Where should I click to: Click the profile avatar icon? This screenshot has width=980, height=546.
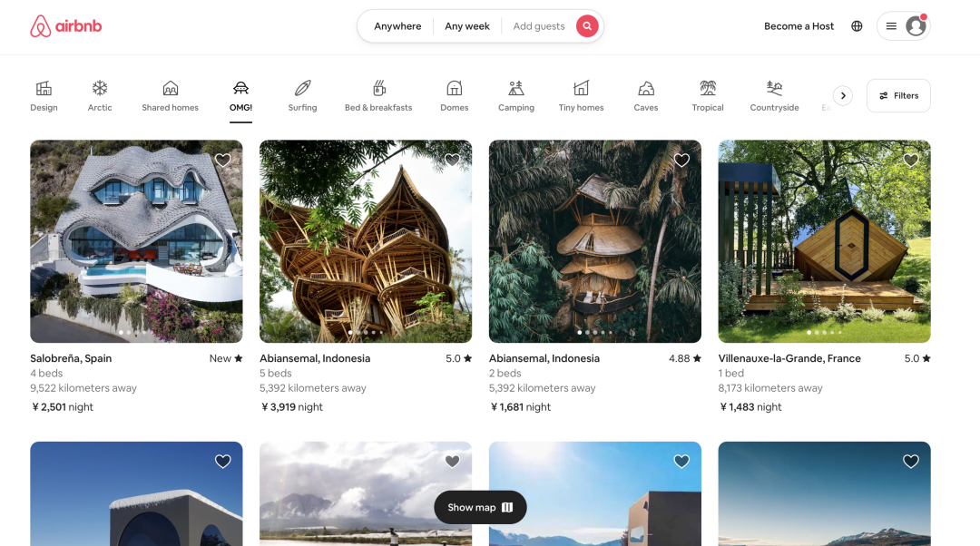point(916,26)
